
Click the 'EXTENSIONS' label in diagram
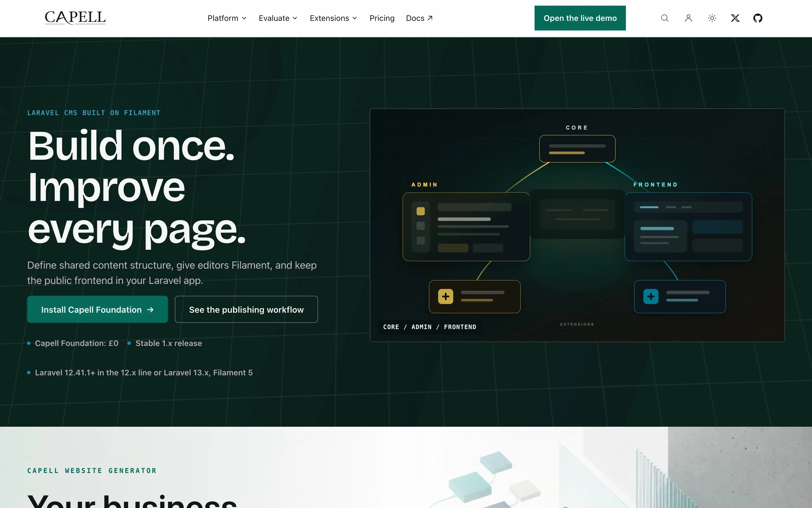tap(577, 324)
